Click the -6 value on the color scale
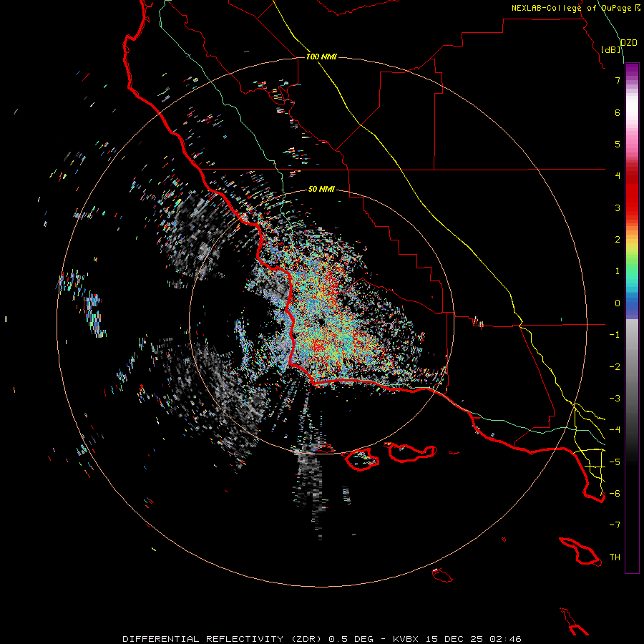Screen dimensions: 644x644 [615, 494]
